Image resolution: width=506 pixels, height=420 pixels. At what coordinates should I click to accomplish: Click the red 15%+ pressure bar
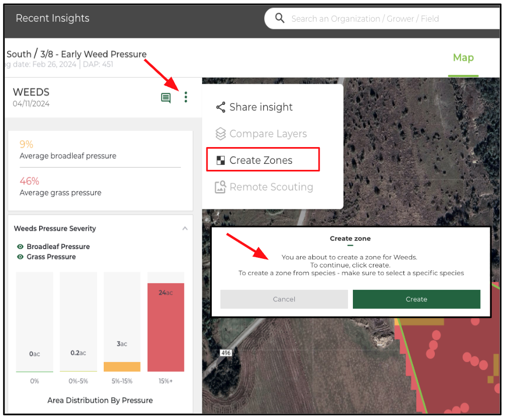click(x=166, y=327)
